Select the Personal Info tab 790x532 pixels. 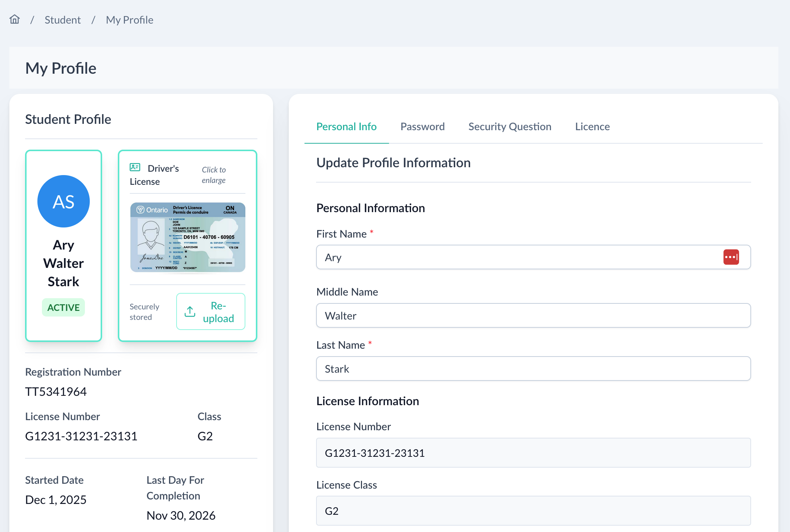[346, 126]
